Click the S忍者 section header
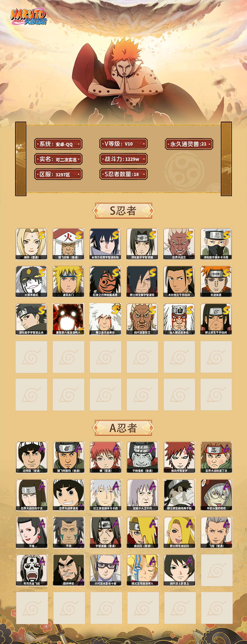247x644 pixels. 123,211
